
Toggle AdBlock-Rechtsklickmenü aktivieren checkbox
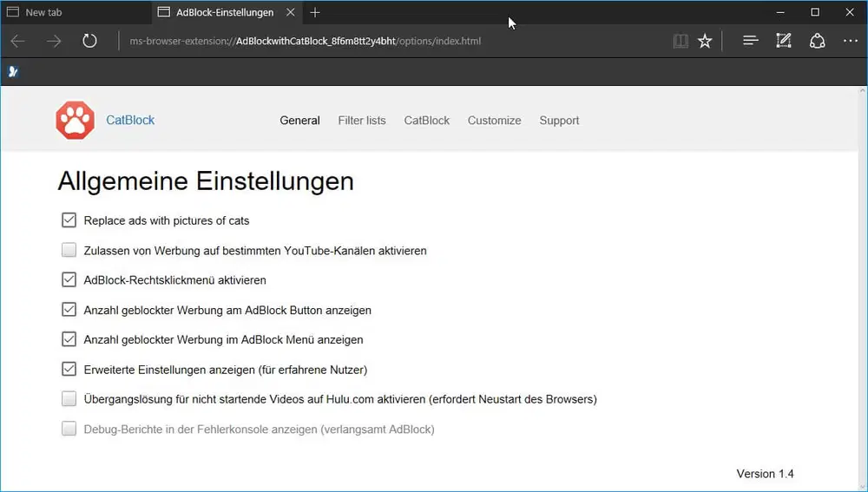click(x=69, y=279)
